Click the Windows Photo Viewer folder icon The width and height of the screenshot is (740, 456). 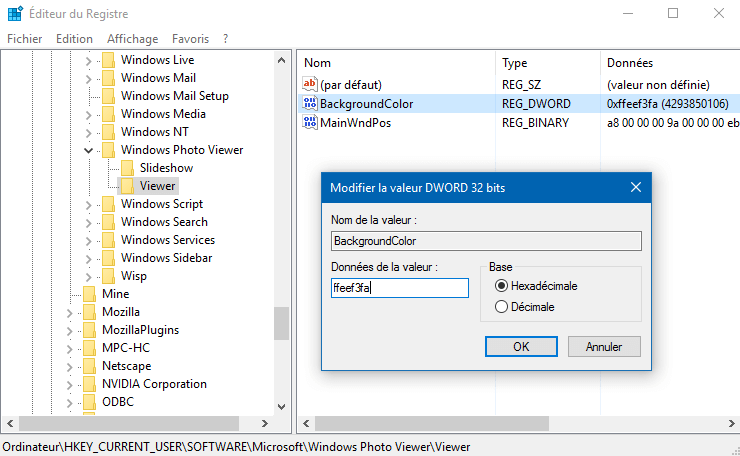click(109, 150)
